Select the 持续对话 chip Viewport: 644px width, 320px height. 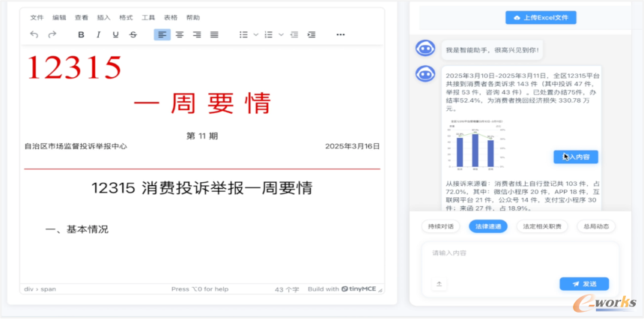[x=441, y=226]
